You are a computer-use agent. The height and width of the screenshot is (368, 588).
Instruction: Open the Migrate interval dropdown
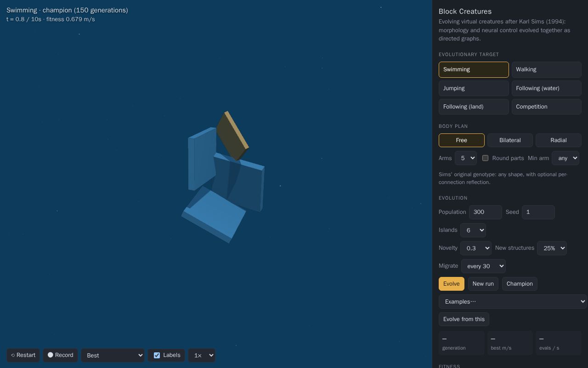pyautogui.click(x=483, y=266)
